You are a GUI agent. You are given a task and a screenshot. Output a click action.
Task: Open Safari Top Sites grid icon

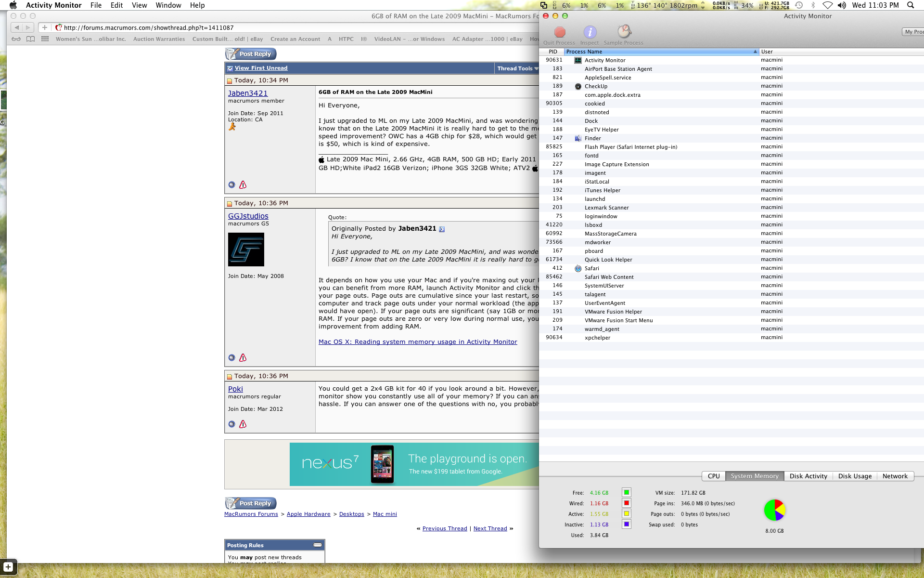[x=45, y=39]
